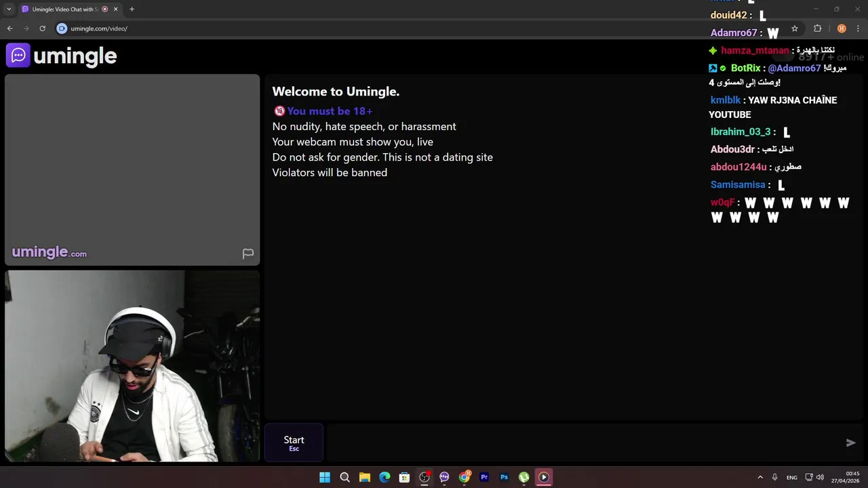The image size is (868, 488).
Task: Click the microphone tray icon
Action: tap(774, 477)
